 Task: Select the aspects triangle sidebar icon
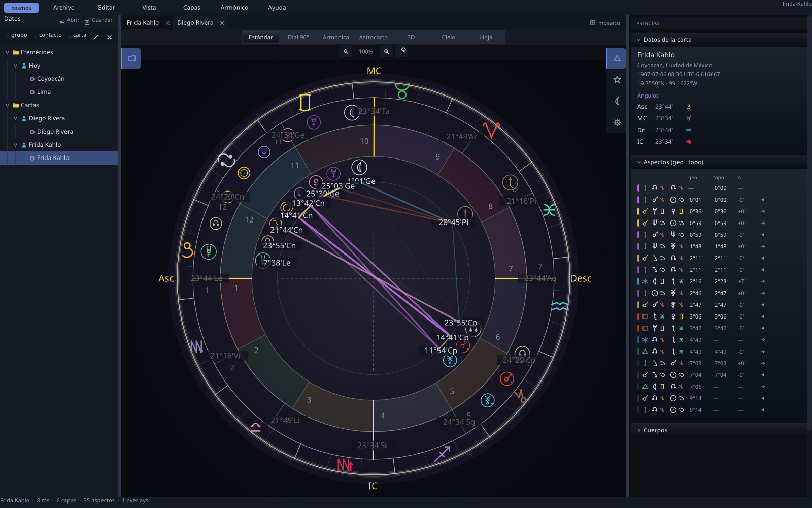(x=617, y=58)
